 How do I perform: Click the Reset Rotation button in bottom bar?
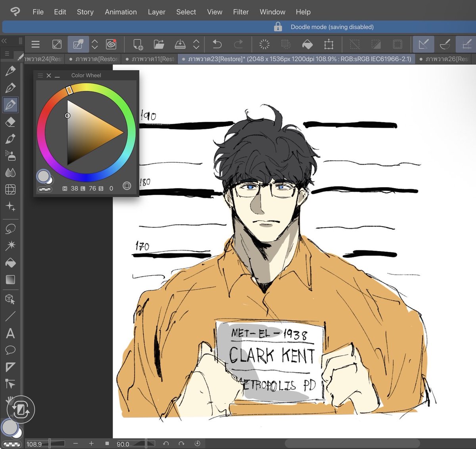pyautogui.click(x=197, y=443)
